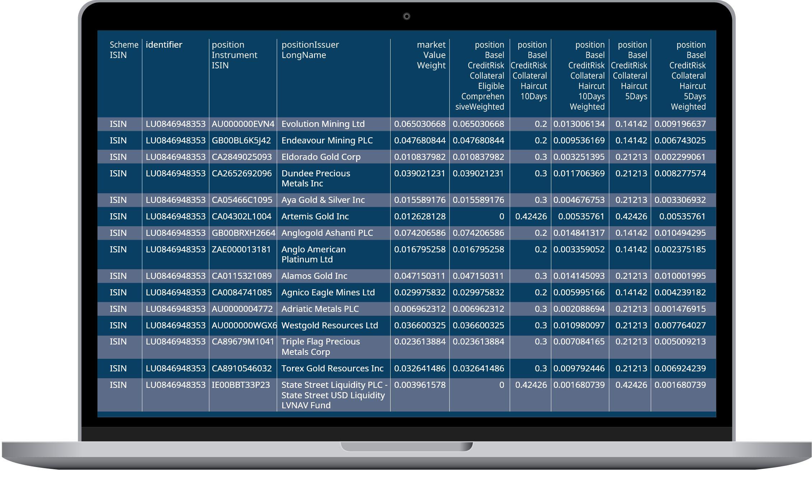The height and width of the screenshot is (504, 812).
Task: Select instrument ISIN CA89679M1041
Action: click(243, 342)
